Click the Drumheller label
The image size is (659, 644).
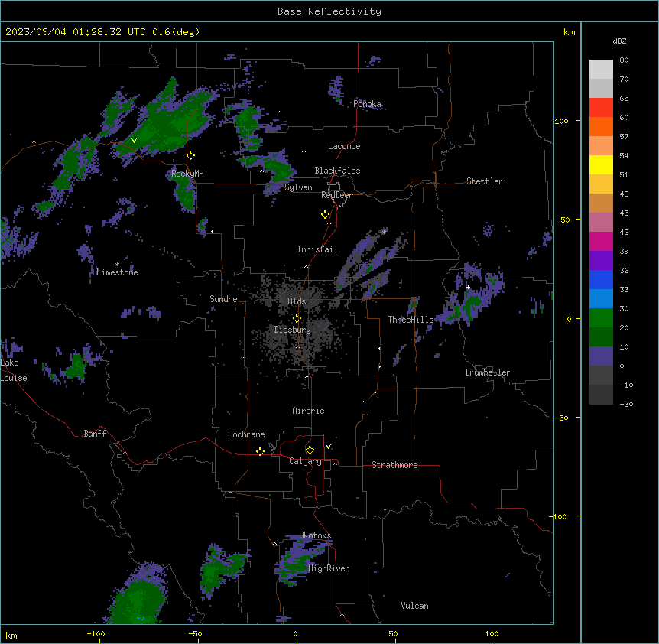click(488, 372)
